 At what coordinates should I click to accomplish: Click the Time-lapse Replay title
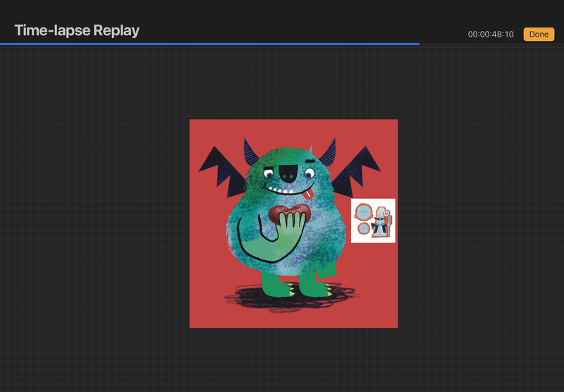(77, 30)
